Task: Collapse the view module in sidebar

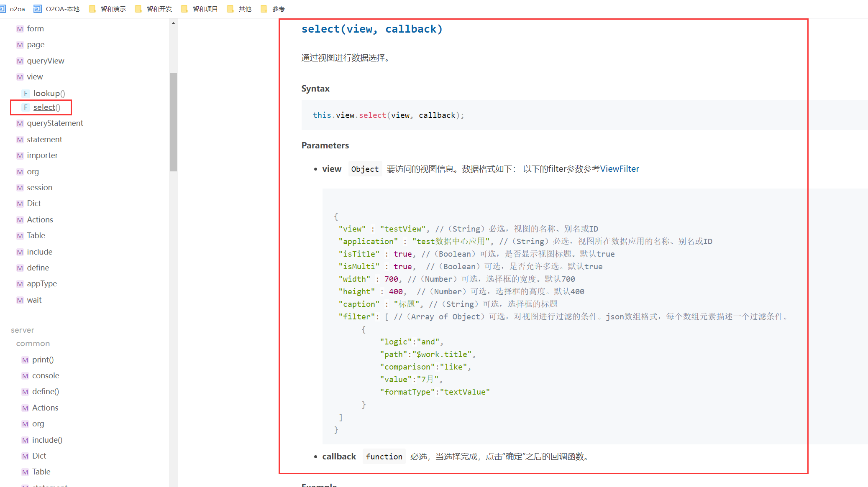Action: [35, 77]
